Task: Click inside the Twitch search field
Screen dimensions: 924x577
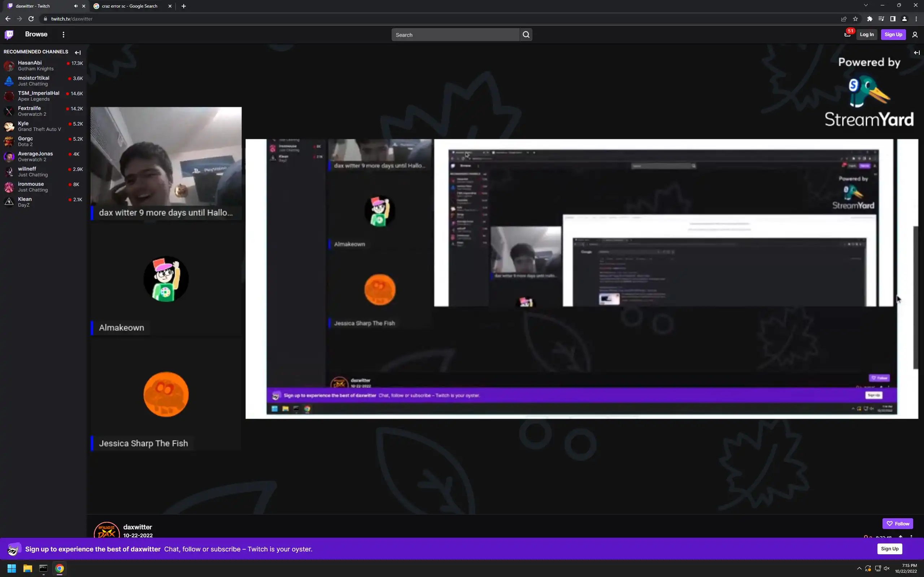Action: pyautogui.click(x=455, y=35)
